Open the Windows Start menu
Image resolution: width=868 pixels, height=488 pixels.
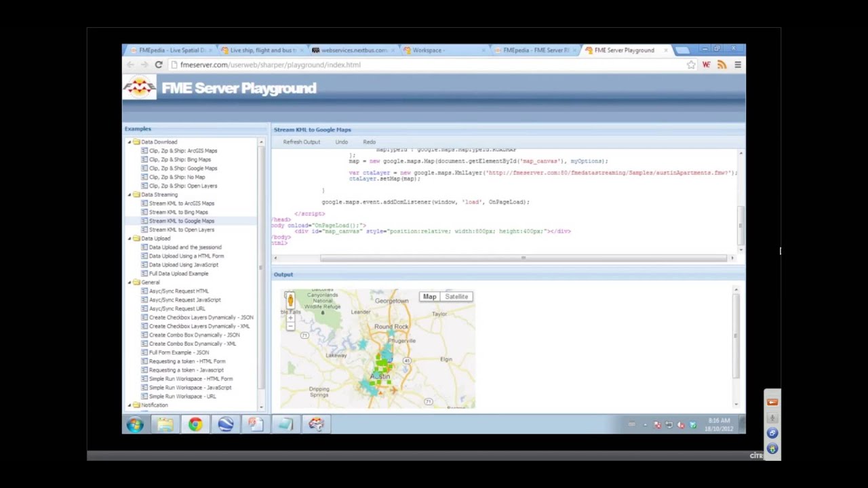(x=135, y=424)
